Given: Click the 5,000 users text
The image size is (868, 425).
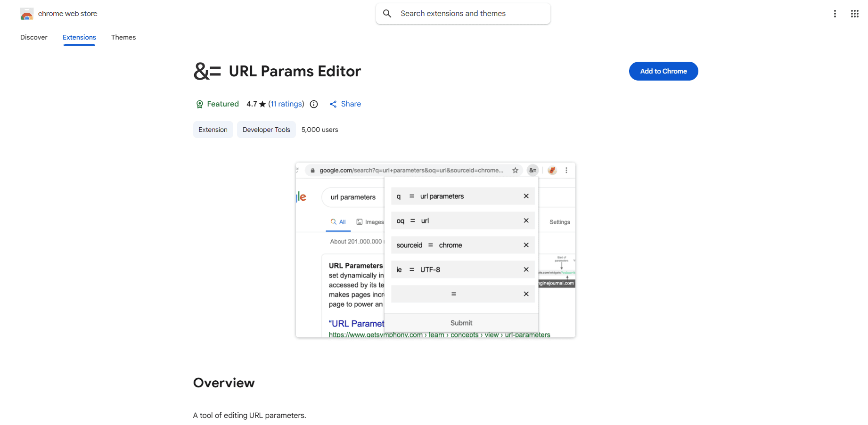Looking at the screenshot, I should 320,130.
